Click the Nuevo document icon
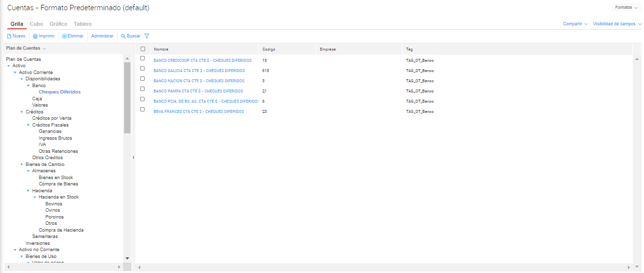This screenshot has width=644, height=273. [9, 36]
